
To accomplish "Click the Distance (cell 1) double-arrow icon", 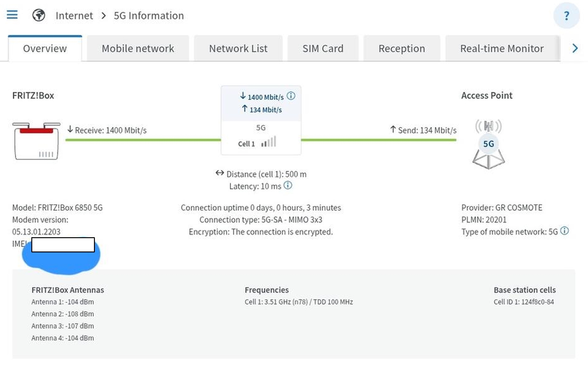I will click(220, 173).
